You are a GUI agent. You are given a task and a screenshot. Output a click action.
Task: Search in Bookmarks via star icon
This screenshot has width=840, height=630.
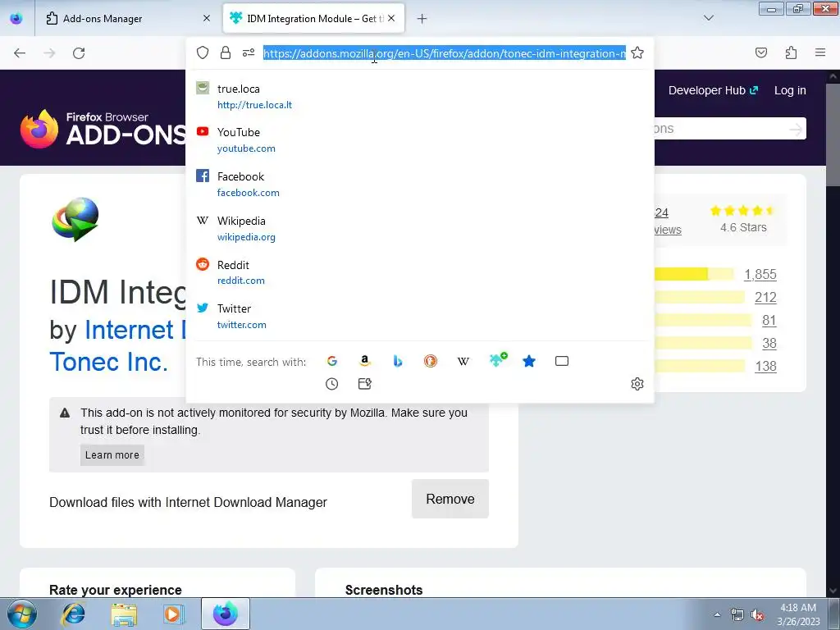coord(529,361)
